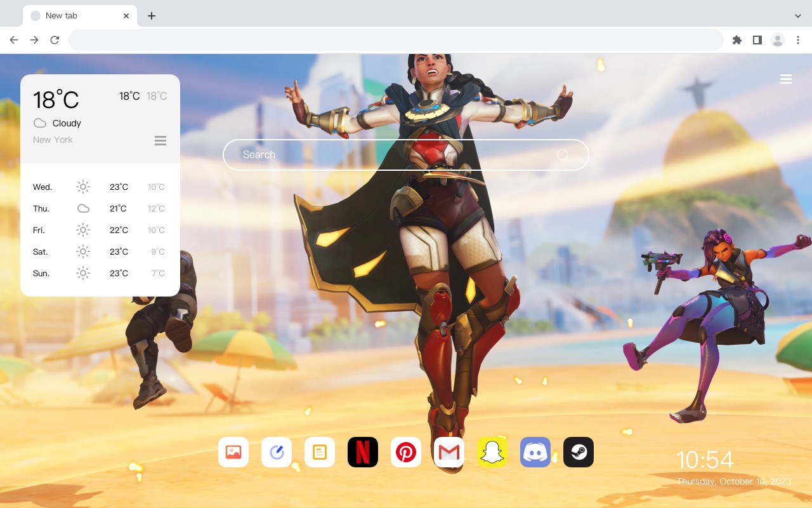Click the New York location label
This screenshot has height=508, width=812.
(53, 140)
